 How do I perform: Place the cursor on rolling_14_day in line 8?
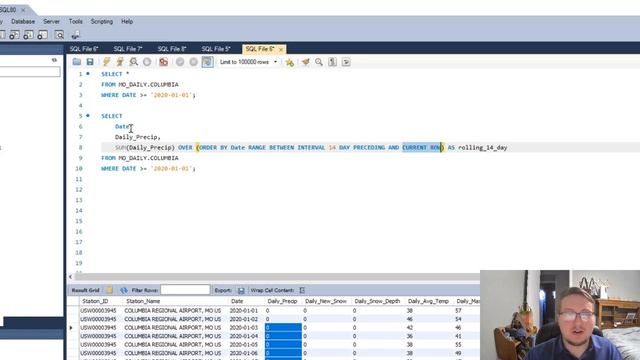[482, 148]
